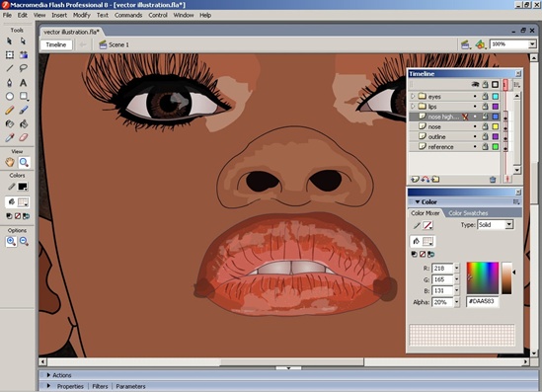
Task: Select the Pen tool
Action: [9, 83]
